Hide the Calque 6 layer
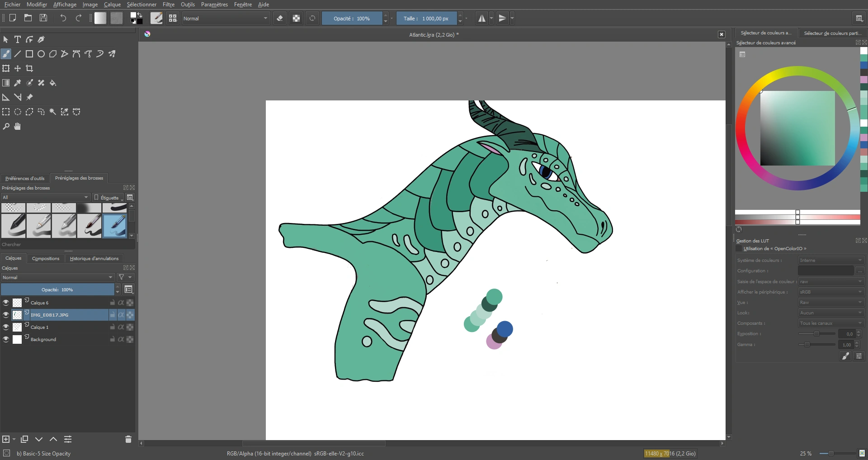The image size is (868, 460). pos(6,303)
